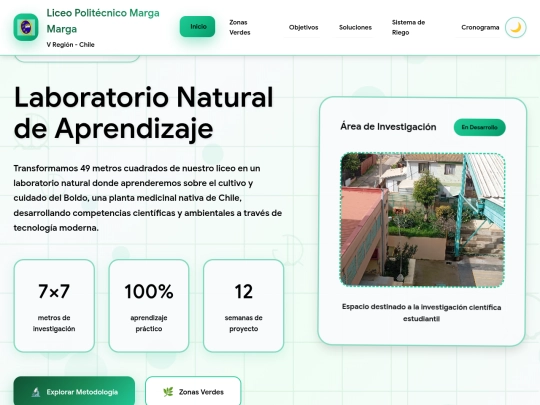The image size is (540, 405).
Task: Click the Zonas Verdes button with leaf icon
Action: pos(193,391)
